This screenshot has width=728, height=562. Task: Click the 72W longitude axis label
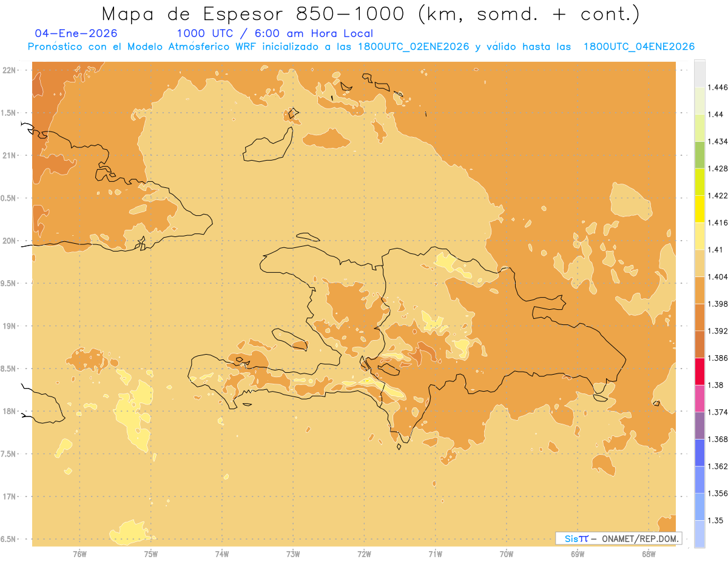(364, 554)
